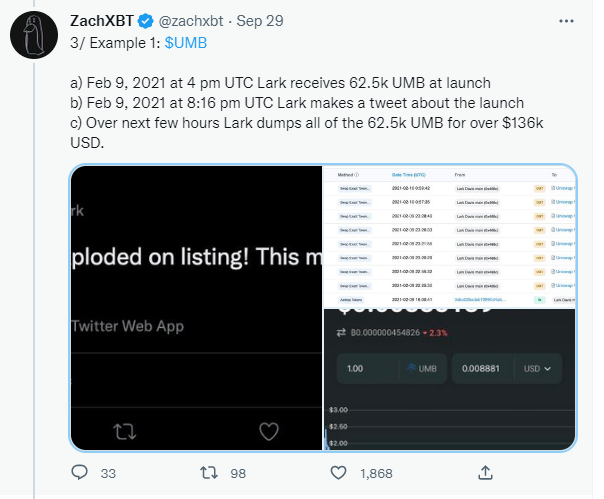Click heart icon inside embedded tweet image

[x=268, y=431]
